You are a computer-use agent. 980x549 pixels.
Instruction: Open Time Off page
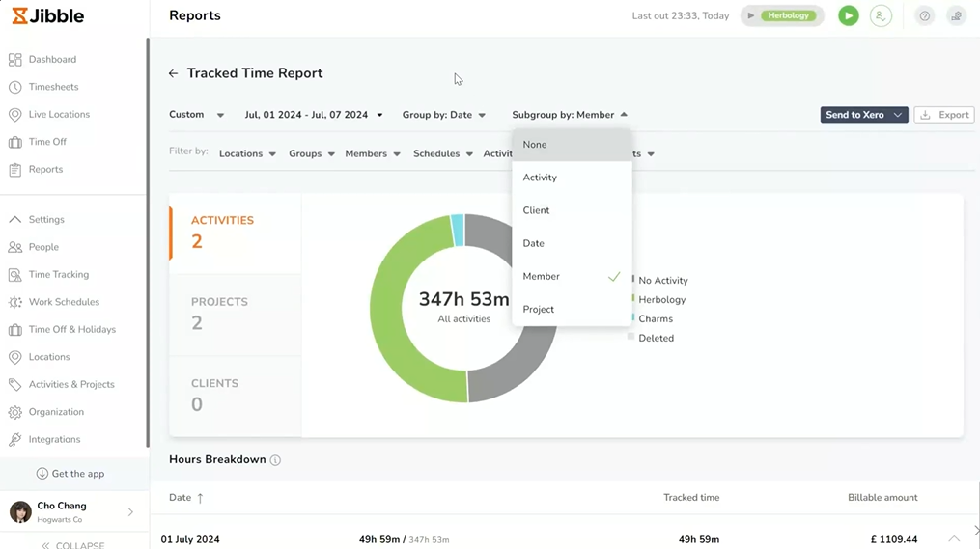tap(47, 142)
